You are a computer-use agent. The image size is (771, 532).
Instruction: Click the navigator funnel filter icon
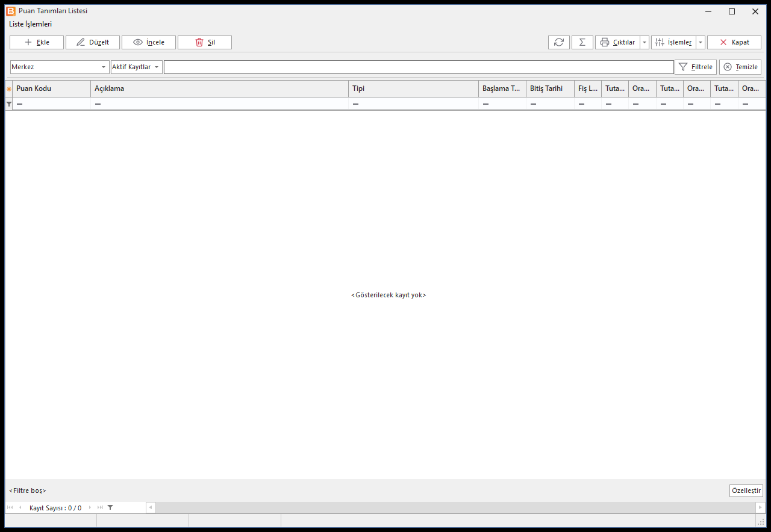point(110,507)
